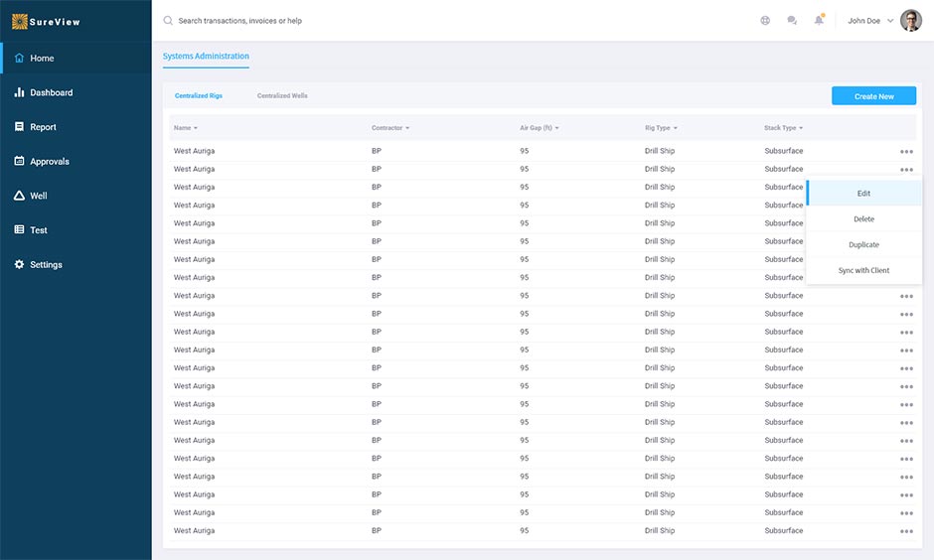Click the globe icon in top bar
Image resolution: width=934 pixels, height=560 pixels.
tap(765, 21)
